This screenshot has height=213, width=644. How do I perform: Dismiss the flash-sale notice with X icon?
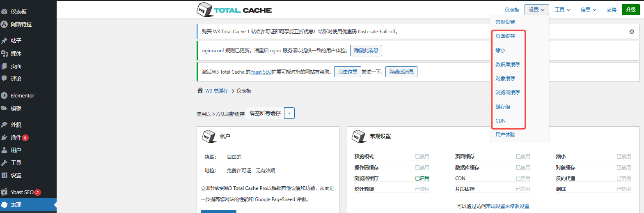pyautogui.click(x=632, y=32)
